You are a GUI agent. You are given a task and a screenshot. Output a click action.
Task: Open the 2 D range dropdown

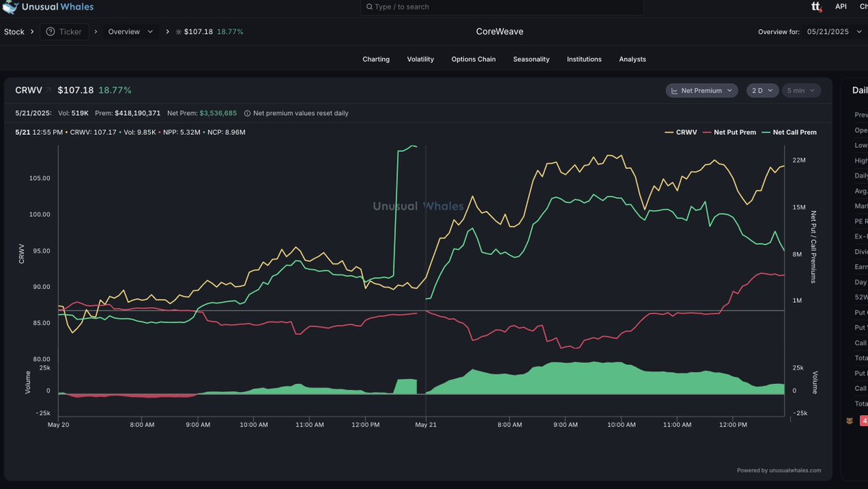762,91
